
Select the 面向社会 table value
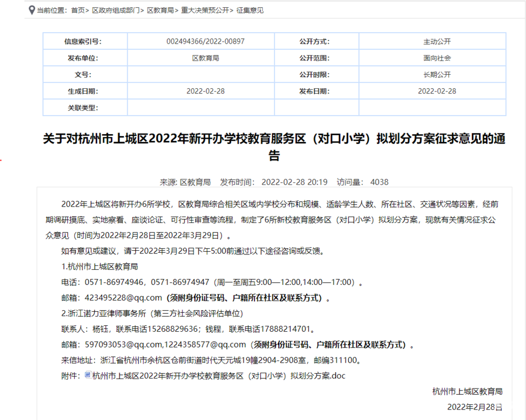pos(437,58)
